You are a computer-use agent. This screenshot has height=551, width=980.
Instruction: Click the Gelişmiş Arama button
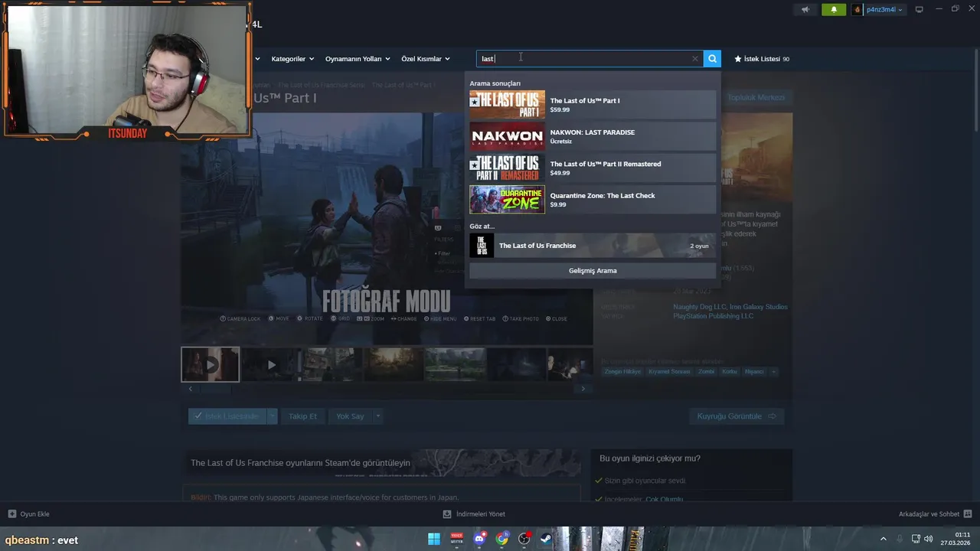click(593, 271)
